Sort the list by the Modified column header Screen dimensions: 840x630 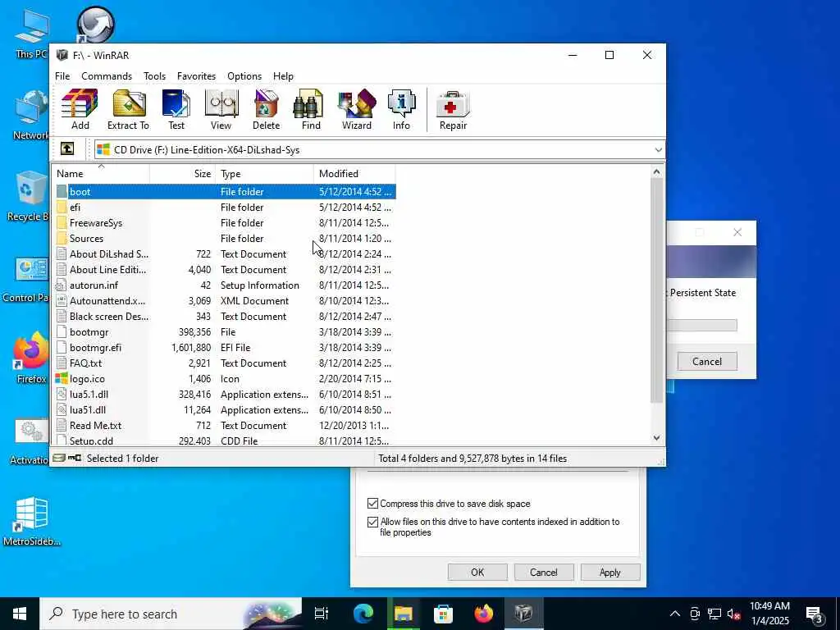[x=354, y=174]
